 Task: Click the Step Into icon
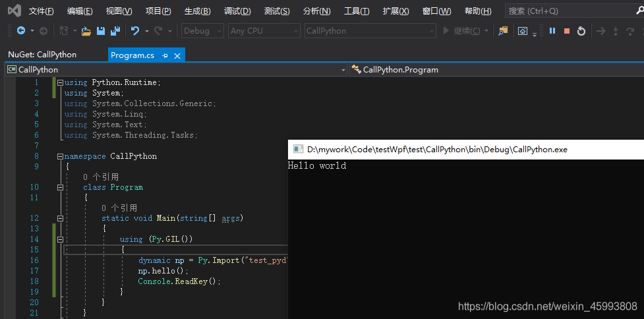615,31
